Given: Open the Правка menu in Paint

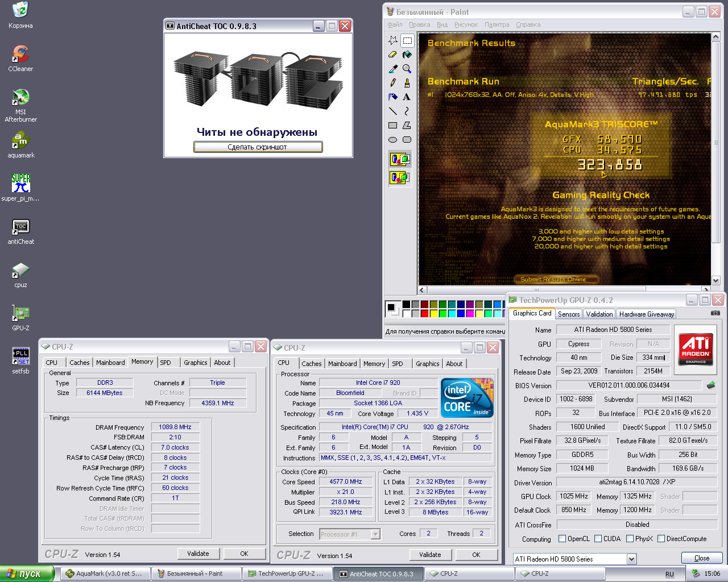Looking at the screenshot, I should (x=420, y=24).
